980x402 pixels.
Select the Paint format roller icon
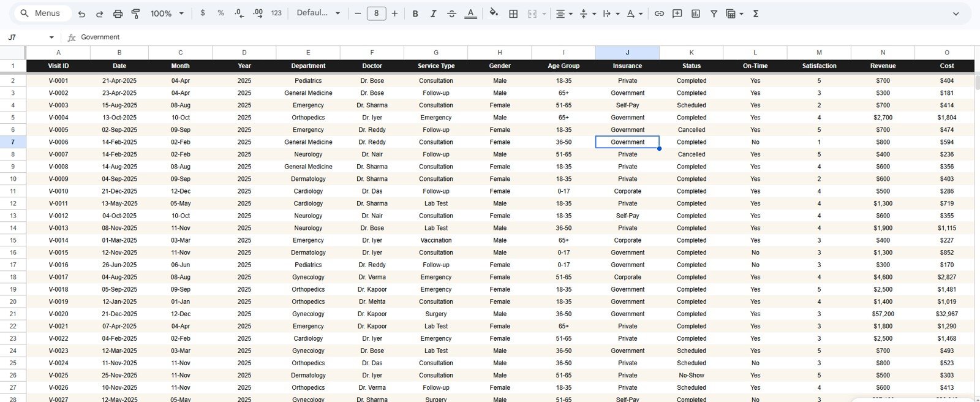[x=136, y=13]
